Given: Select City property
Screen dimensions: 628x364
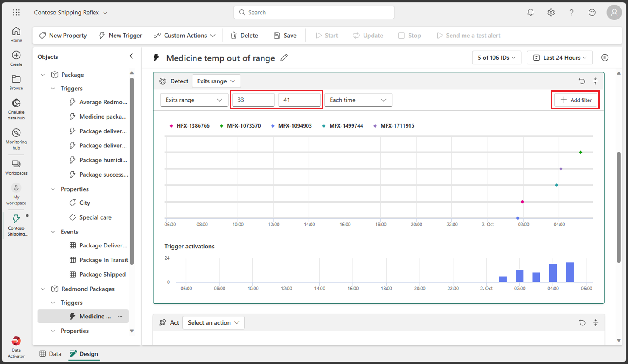Looking at the screenshot, I should pyautogui.click(x=80, y=203).
